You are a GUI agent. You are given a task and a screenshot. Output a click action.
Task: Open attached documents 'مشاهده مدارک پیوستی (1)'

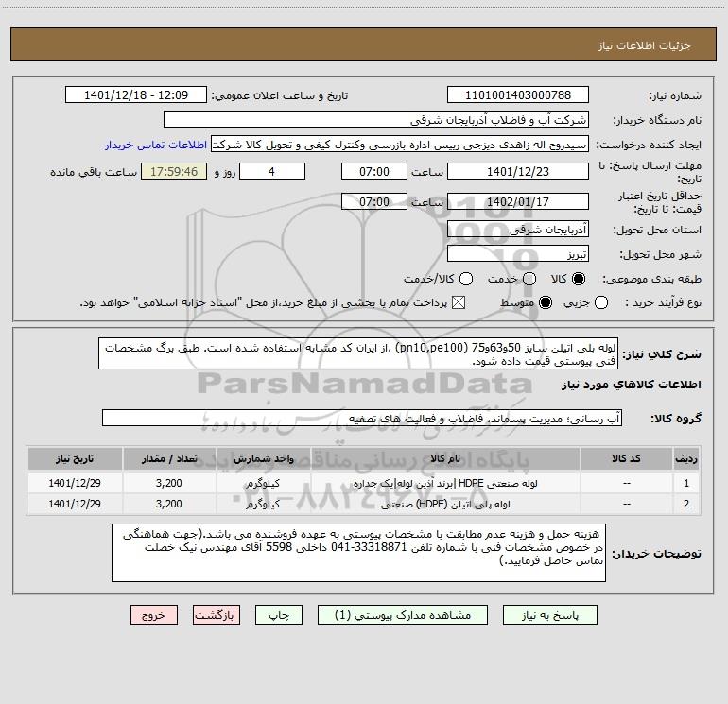(x=403, y=615)
